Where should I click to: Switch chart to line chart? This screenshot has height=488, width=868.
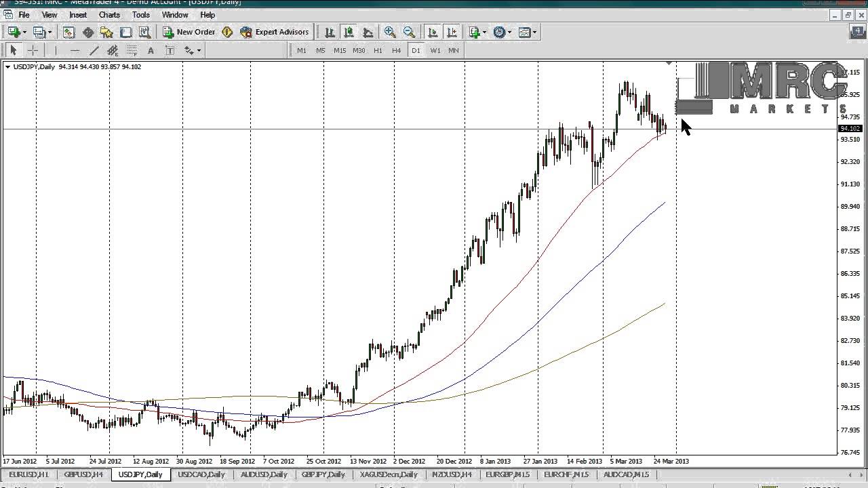(368, 32)
